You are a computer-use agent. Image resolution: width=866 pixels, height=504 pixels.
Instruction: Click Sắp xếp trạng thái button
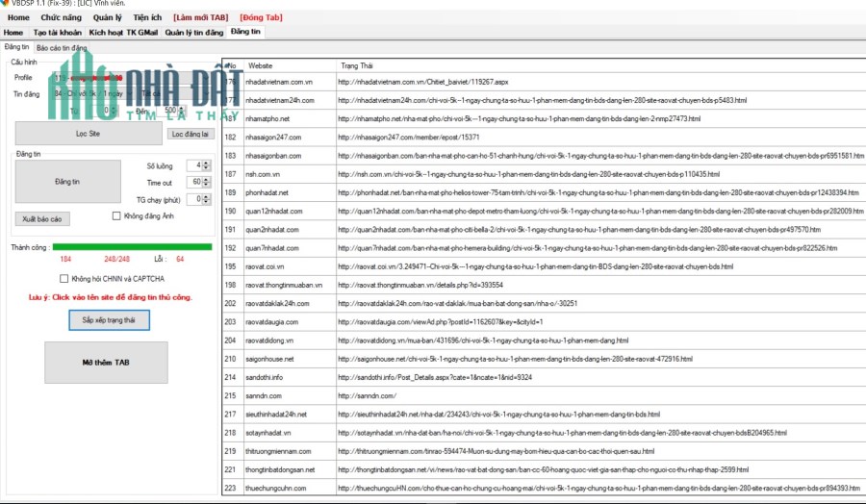tap(110, 320)
